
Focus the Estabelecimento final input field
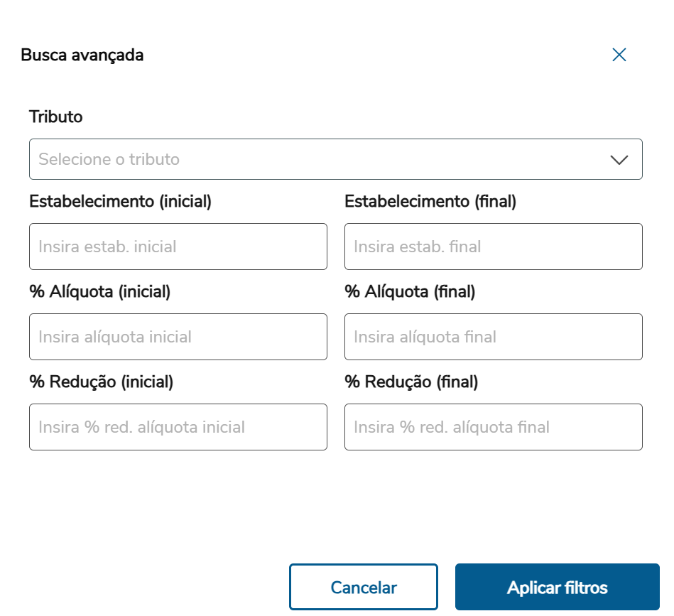pos(493,247)
